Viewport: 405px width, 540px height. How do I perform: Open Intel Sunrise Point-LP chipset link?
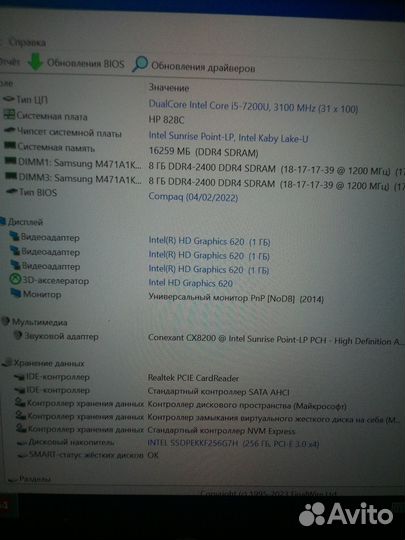coord(228,137)
